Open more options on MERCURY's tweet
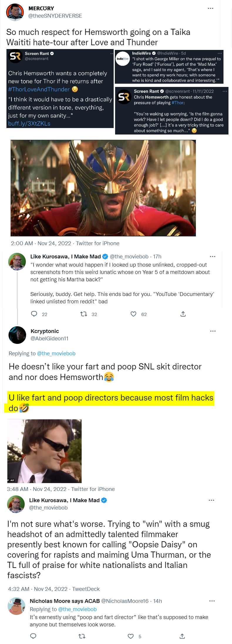The image size is (232, 644). click(x=211, y=8)
